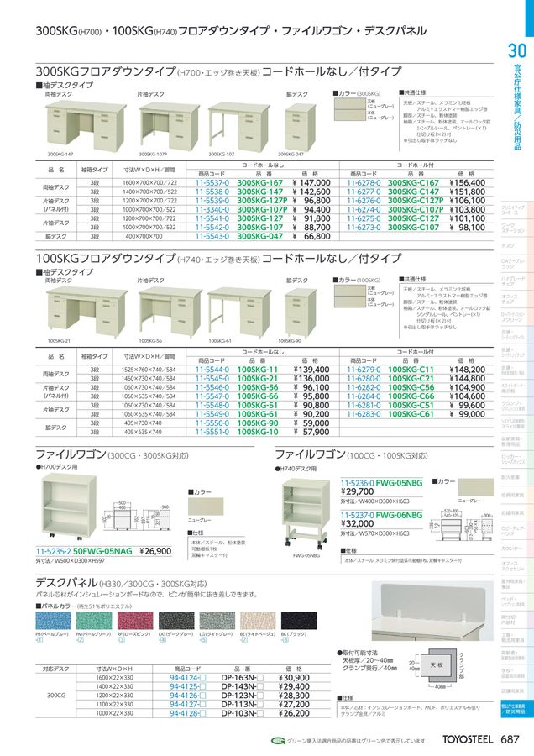Open product code 11-5543-0 for side desk
This screenshot has width=534, height=756.
(x=212, y=236)
